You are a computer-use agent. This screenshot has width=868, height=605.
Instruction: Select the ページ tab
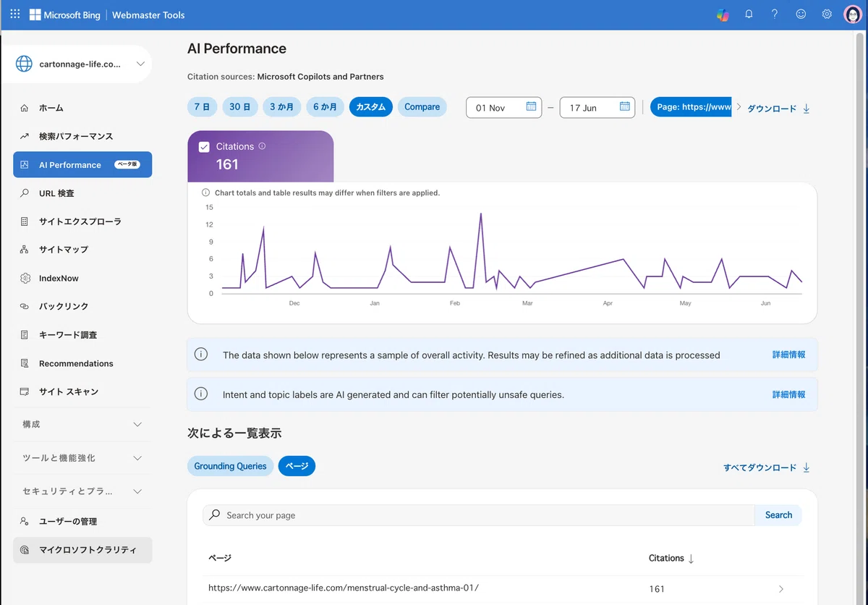point(297,466)
